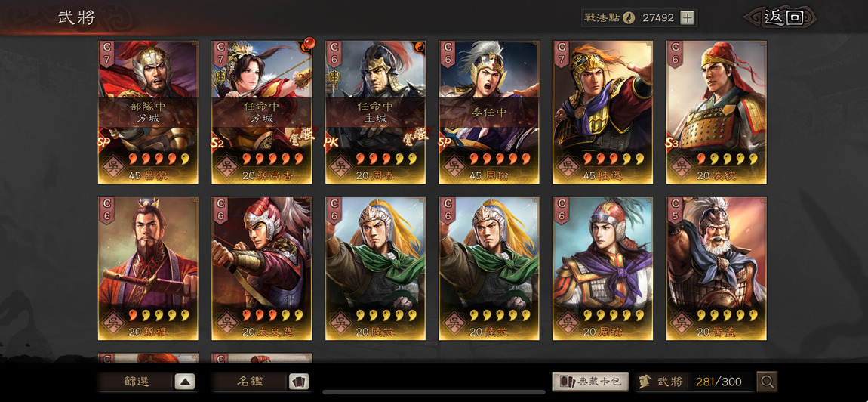
Task: Tap the magnifier search icon
Action: click(x=768, y=382)
